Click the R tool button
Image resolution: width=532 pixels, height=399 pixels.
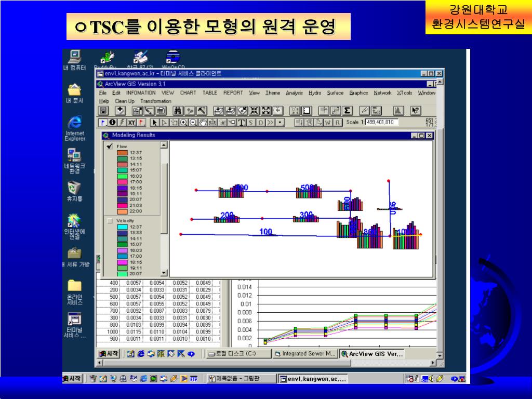coord(337,123)
